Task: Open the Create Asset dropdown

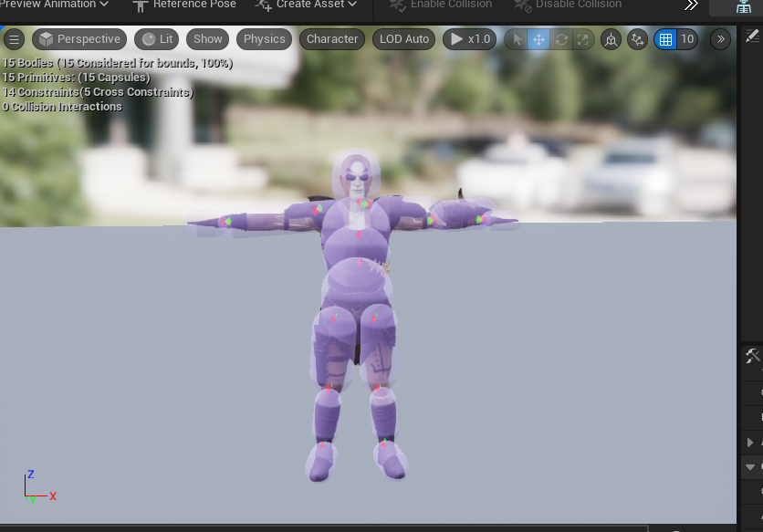Action: (x=305, y=5)
